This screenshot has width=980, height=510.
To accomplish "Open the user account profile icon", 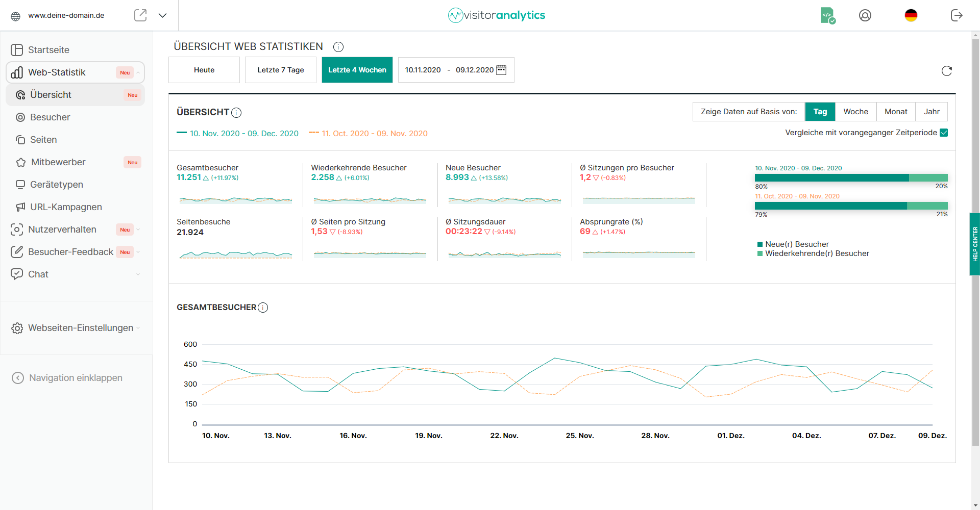I will [865, 15].
